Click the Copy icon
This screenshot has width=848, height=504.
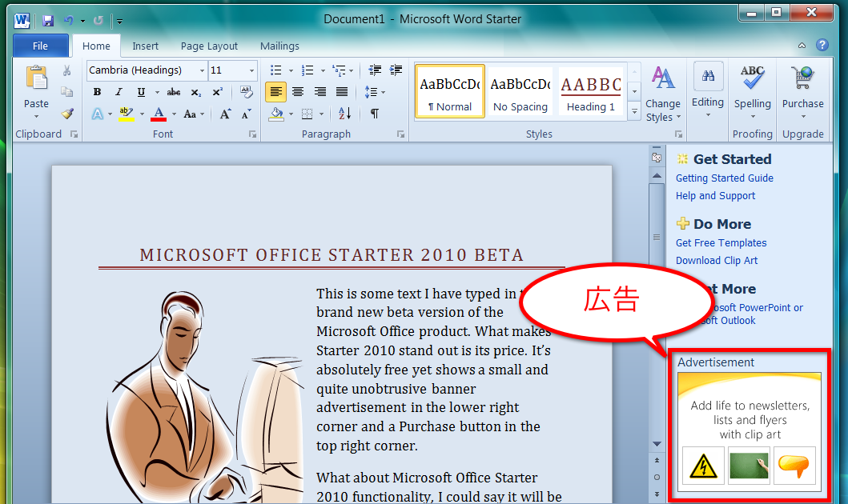pos(67,91)
